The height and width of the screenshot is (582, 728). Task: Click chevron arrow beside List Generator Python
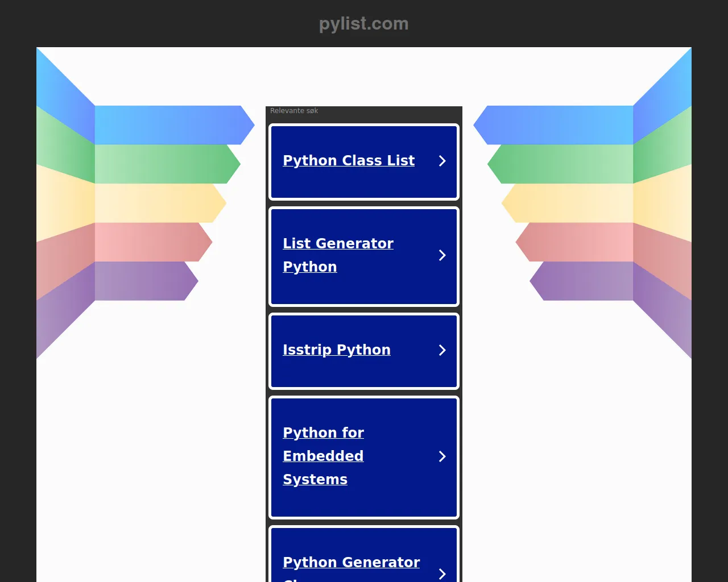point(442,256)
